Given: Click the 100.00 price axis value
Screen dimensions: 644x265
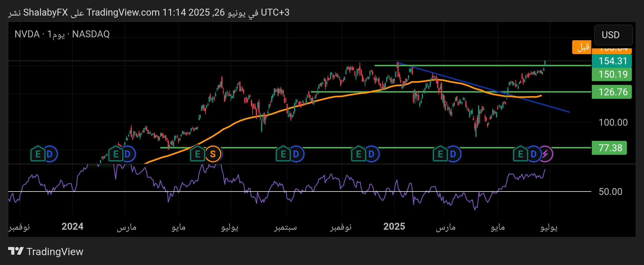Looking at the screenshot, I should [613, 122].
